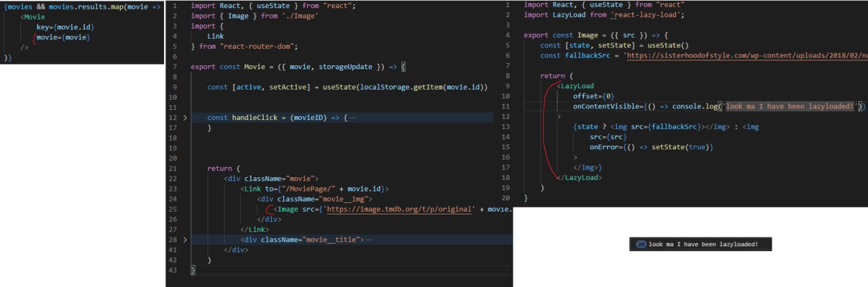Image resolution: width=868 pixels, height=287 pixels.
Task: Click the div className="movie" line
Action: 272,178
